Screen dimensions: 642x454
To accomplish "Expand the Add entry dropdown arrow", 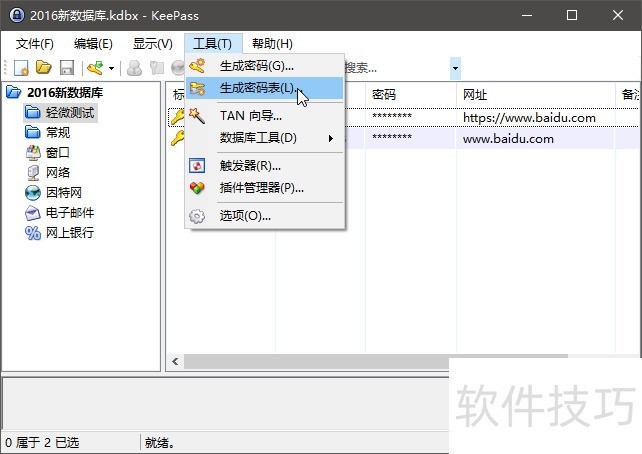I will [111, 68].
